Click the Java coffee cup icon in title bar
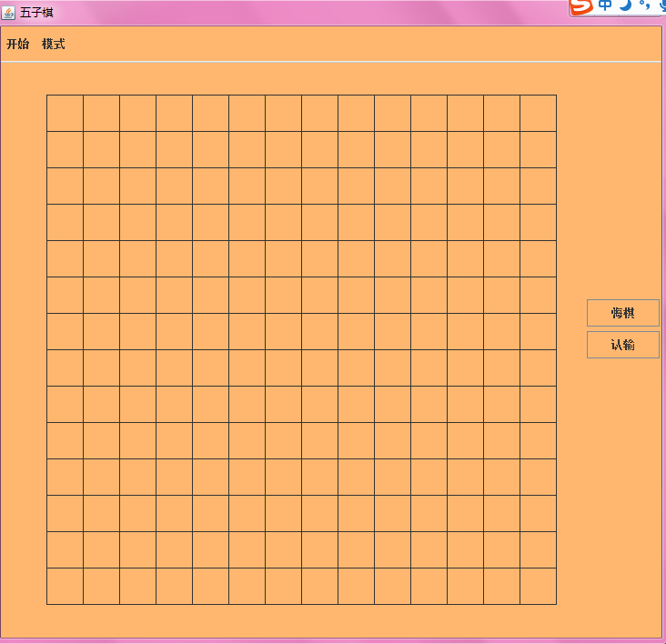 point(8,13)
